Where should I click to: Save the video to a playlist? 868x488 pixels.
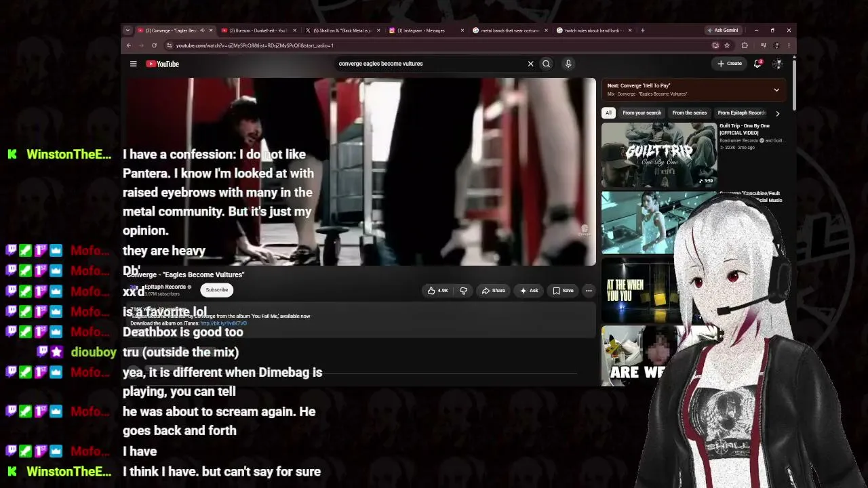coord(563,291)
